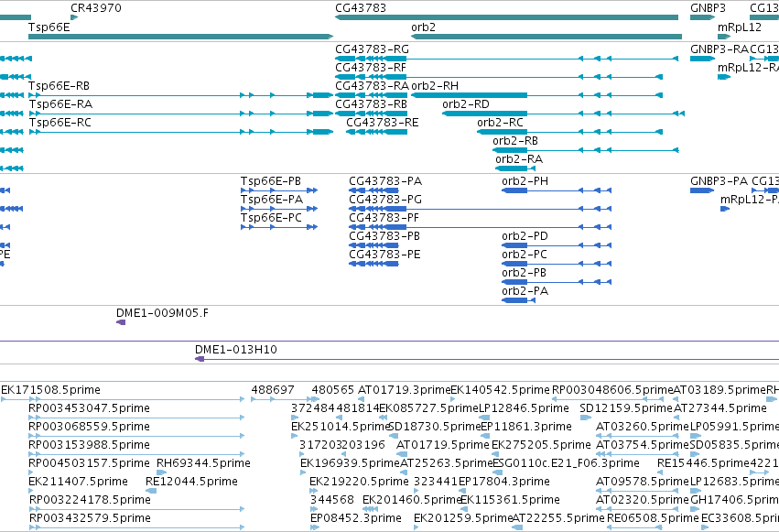
Task: Click protein GNBP3-PA
Action: point(702,190)
